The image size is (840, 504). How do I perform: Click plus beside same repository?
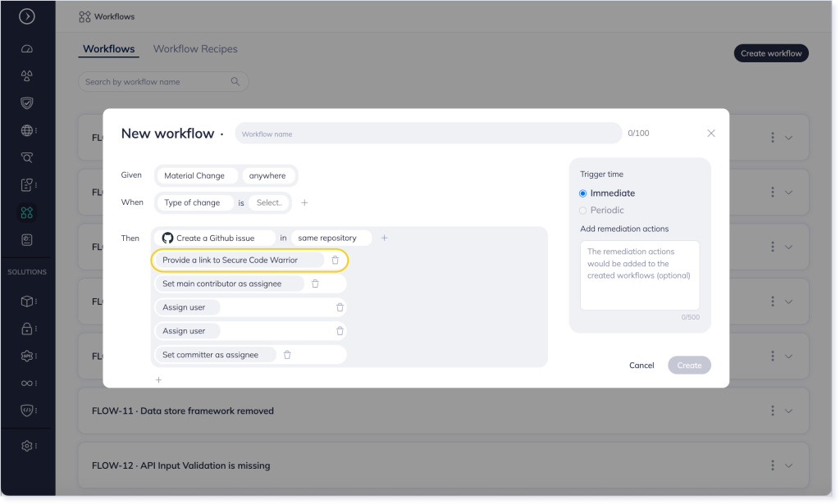point(384,238)
